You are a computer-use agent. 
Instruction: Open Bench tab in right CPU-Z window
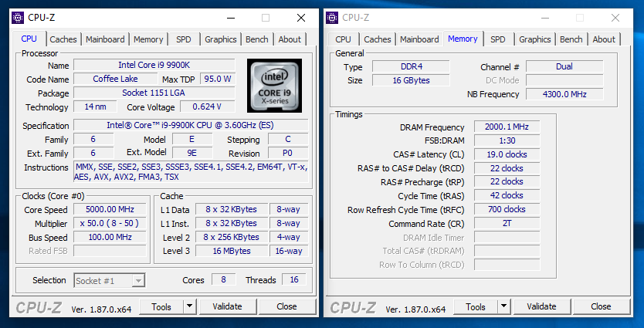(x=571, y=39)
